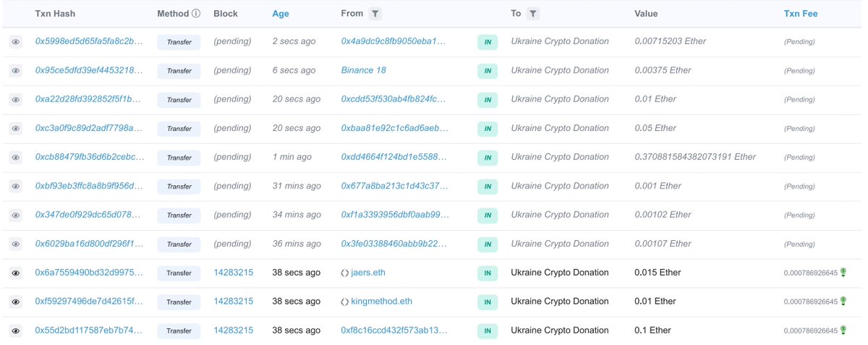
Task: Select the Txn Hash column header
Action: (x=55, y=14)
